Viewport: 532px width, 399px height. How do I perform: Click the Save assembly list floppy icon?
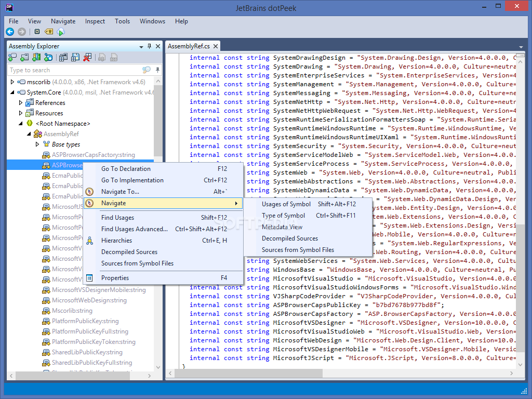pos(75,58)
